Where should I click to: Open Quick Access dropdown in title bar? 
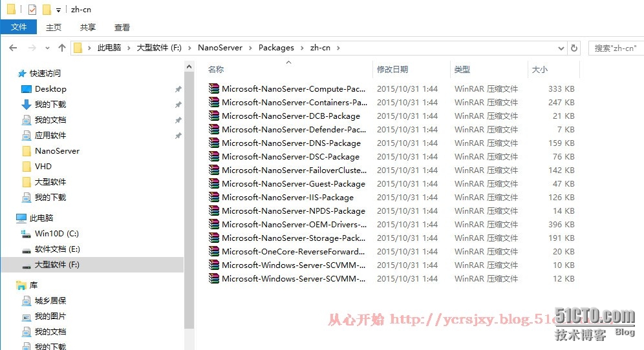tap(58, 10)
